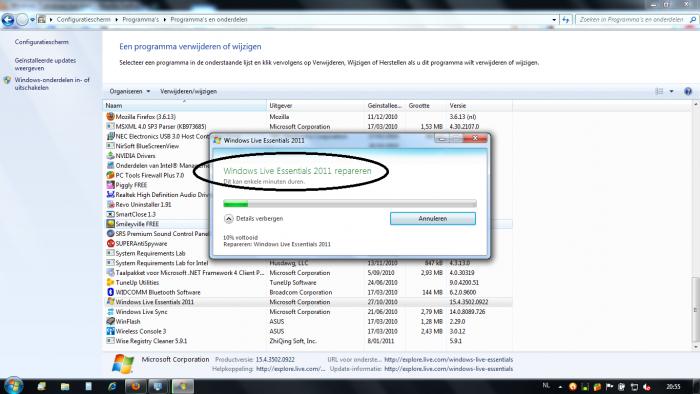This screenshot has height=394, width=700.
Task: Select the WIDCOMM Bluetooth Software icon
Action: [110, 292]
